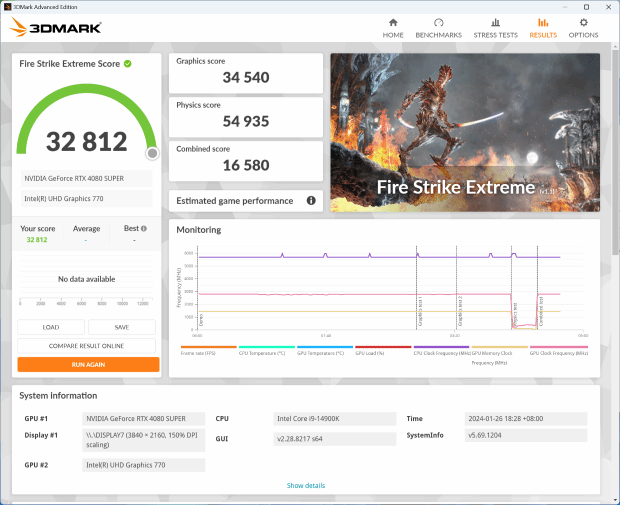Toggle Frame rate (FPS) legend swatch
Viewport: 620px width, 505px height.
coord(208,347)
